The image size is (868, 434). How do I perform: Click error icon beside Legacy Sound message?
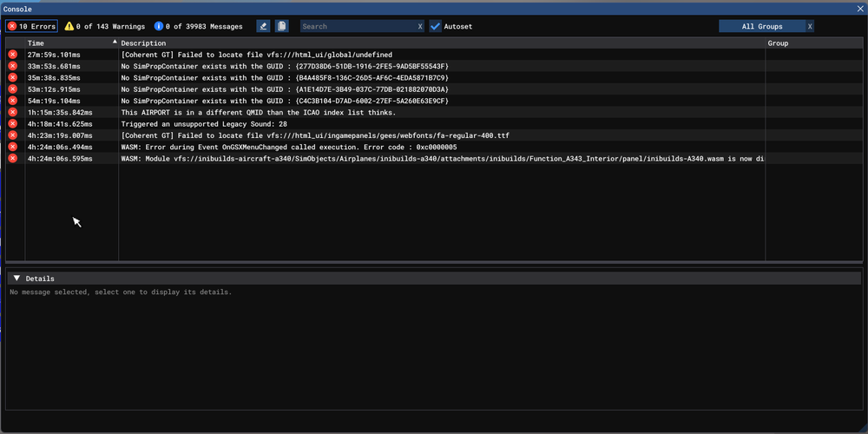coord(13,124)
